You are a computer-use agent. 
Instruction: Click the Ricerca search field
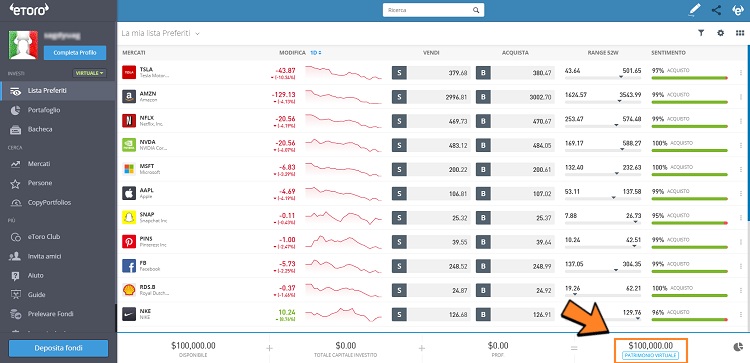(x=433, y=10)
